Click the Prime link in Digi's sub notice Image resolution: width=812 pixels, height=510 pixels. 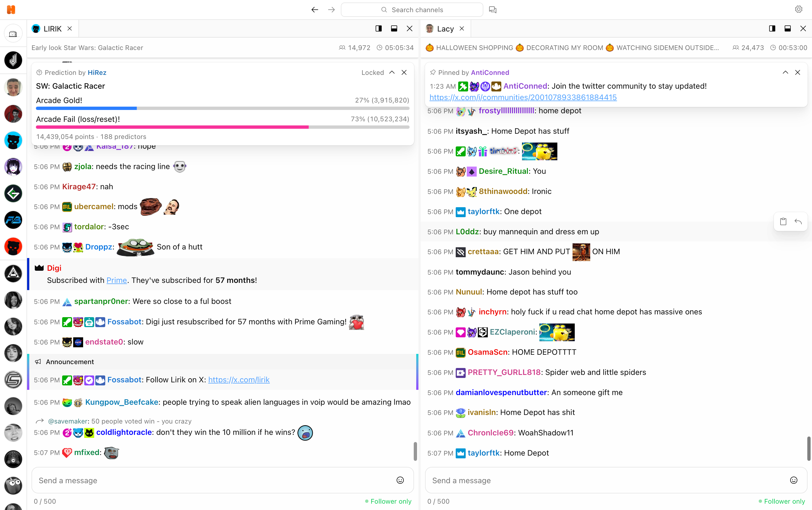[117, 280]
